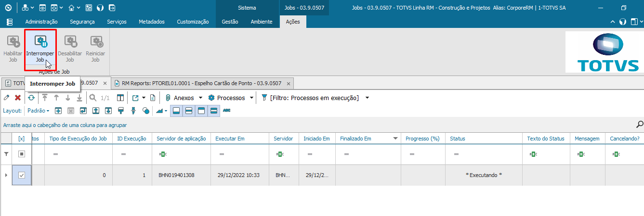Image resolution: width=644 pixels, height=216 pixels.
Task: Click the ID Execução filter cell
Action: [132, 154]
